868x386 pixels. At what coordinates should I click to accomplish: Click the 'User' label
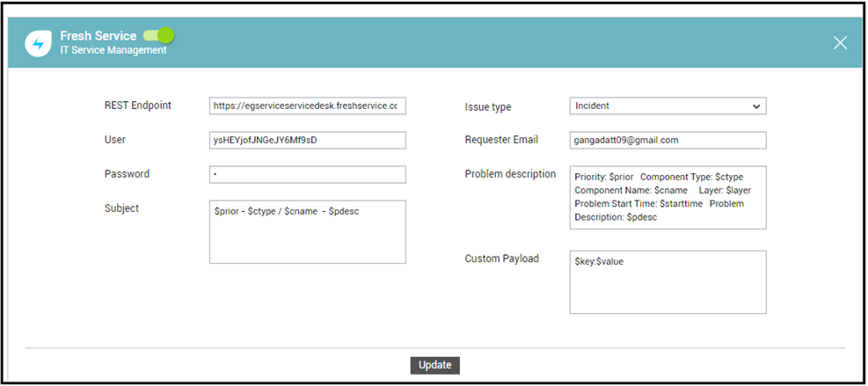[x=115, y=140]
